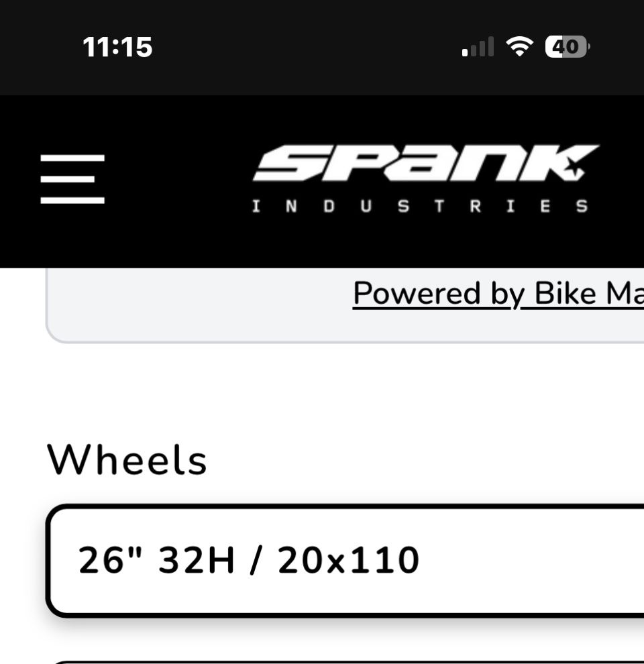Tap the battery indicator showing 40
This screenshot has height=664, width=644.
click(567, 46)
